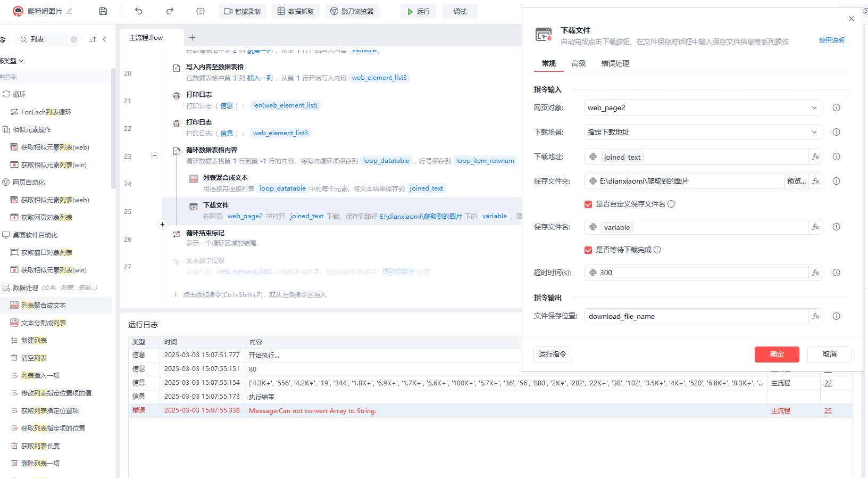868x478 pixels.
Task: Uncheck 是否自定义保存文件名 checkbox
Action: [588, 204]
